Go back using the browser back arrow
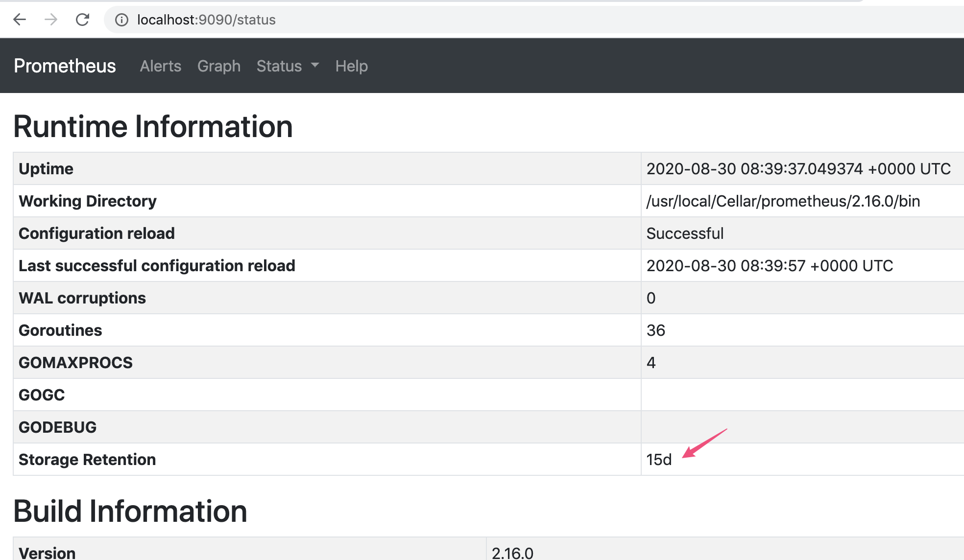 [20, 20]
